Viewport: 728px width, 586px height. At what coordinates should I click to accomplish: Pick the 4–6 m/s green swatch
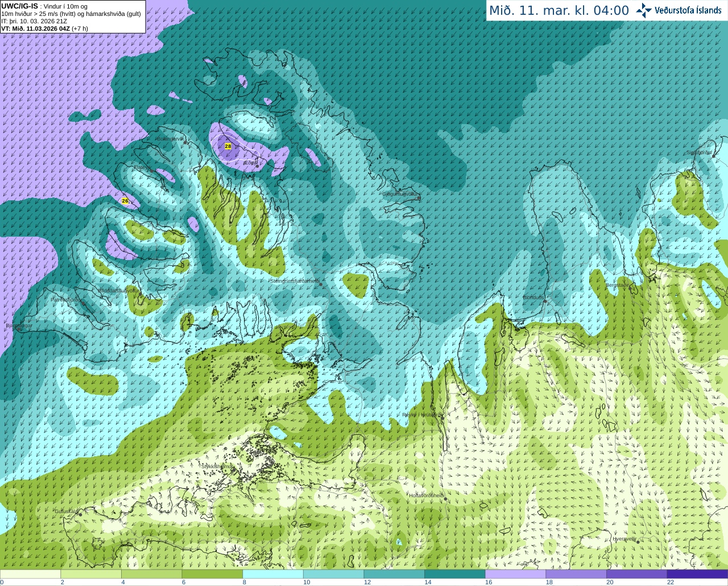coord(152,574)
